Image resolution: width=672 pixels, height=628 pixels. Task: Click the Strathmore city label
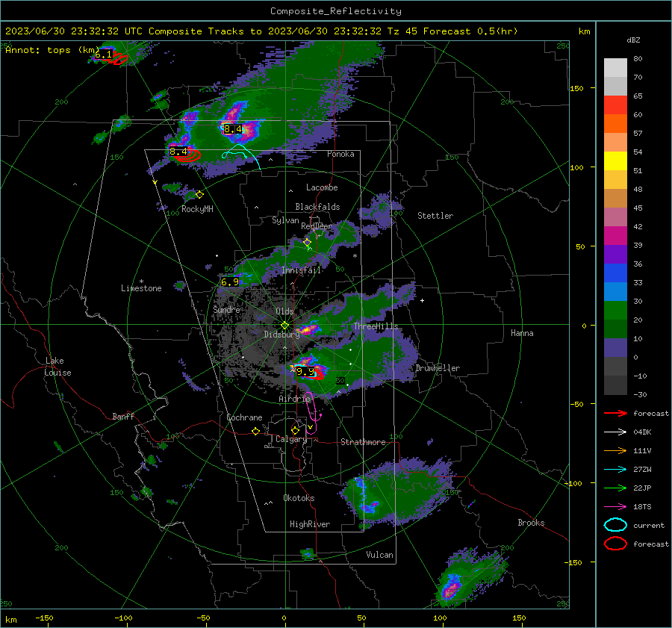[363, 442]
